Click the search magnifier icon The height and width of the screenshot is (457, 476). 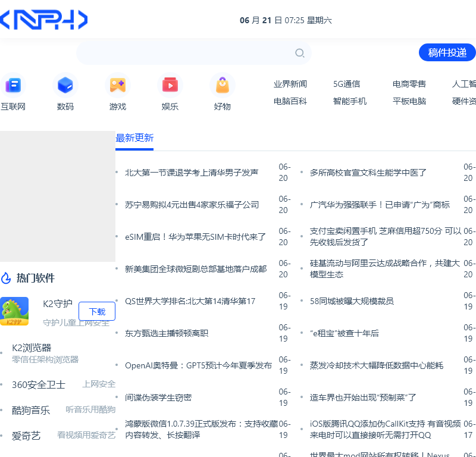click(x=300, y=53)
